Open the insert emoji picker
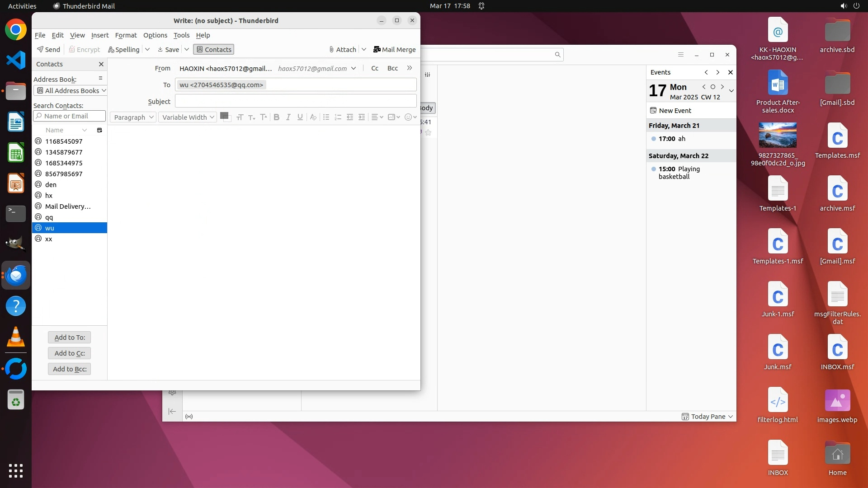The width and height of the screenshot is (868, 488). coord(408,117)
